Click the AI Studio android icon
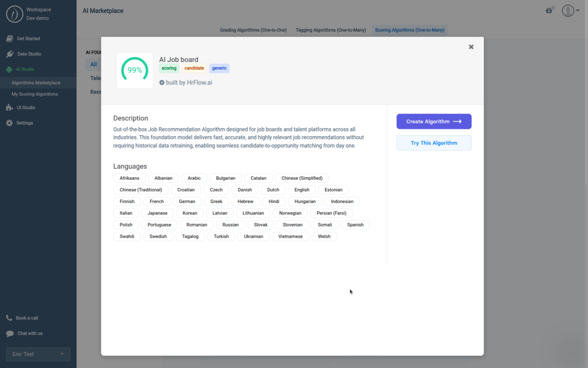The height and width of the screenshot is (368, 588). (9, 69)
